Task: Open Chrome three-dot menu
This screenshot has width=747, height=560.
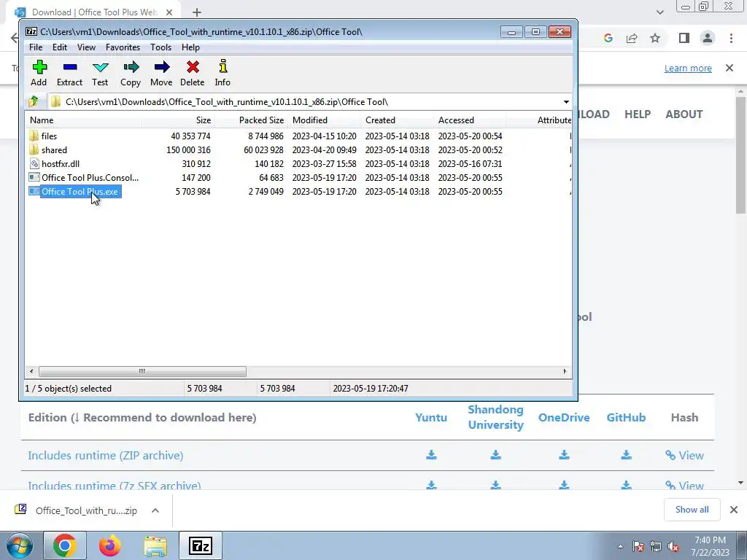Action: [x=731, y=38]
